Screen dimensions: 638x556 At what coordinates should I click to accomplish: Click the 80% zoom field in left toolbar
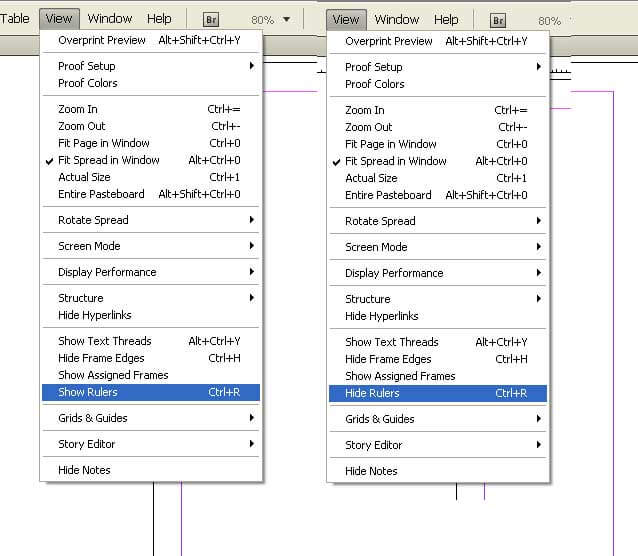(x=262, y=20)
